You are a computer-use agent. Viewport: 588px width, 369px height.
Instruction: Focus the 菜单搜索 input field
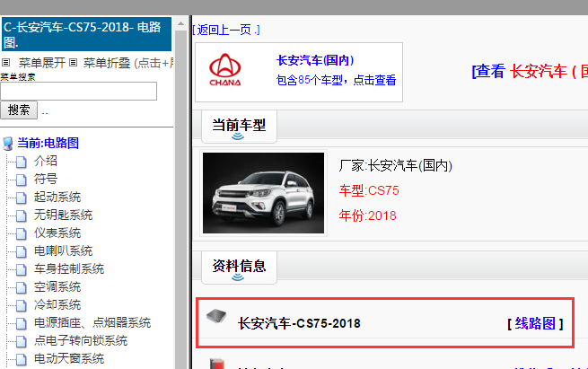point(78,91)
